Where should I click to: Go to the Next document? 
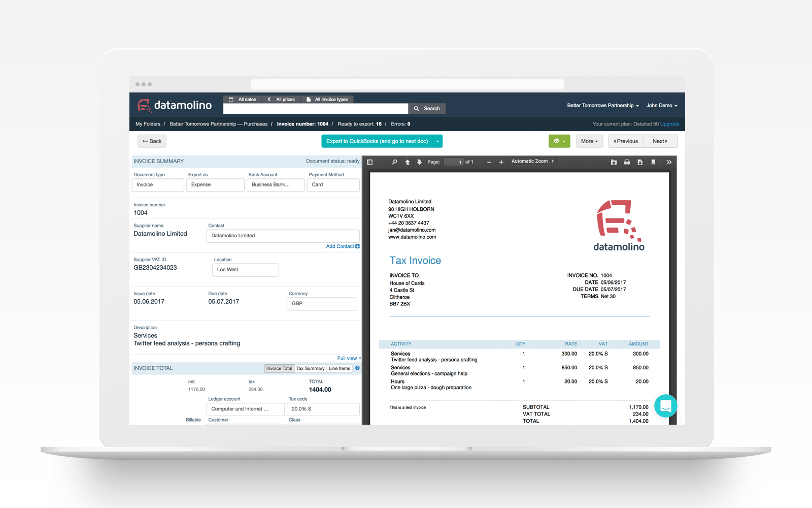(x=660, y=141)
